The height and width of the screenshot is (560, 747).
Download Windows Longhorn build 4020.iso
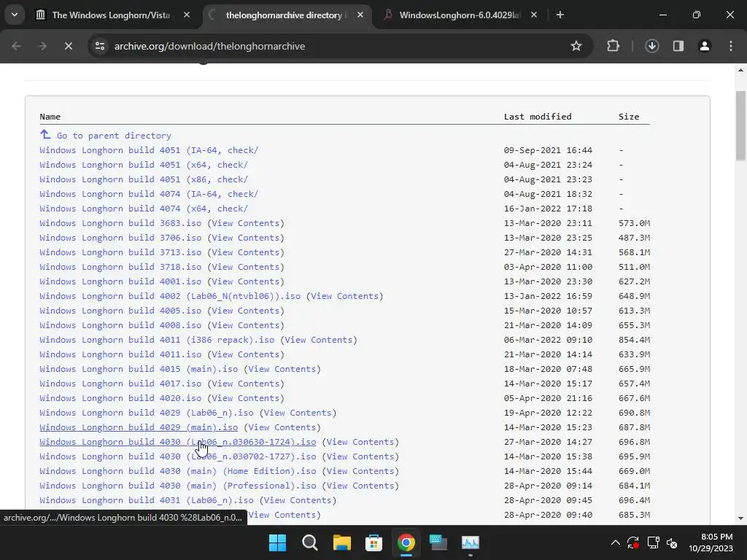pyautogui.click(x=120, y=398)
